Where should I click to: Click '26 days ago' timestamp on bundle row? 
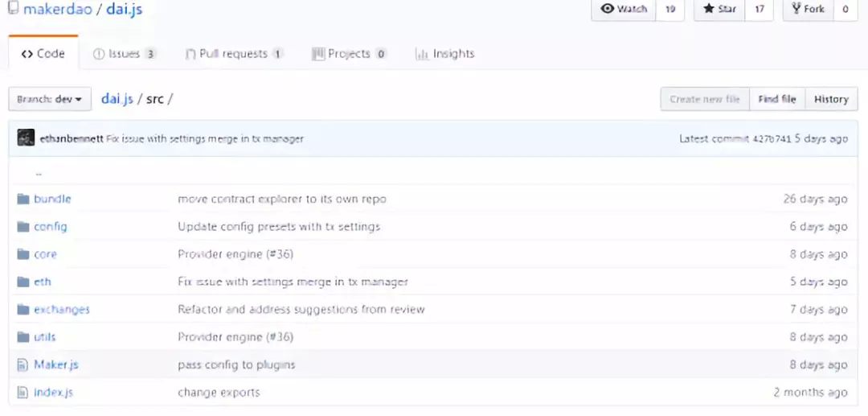click(816, 199)
